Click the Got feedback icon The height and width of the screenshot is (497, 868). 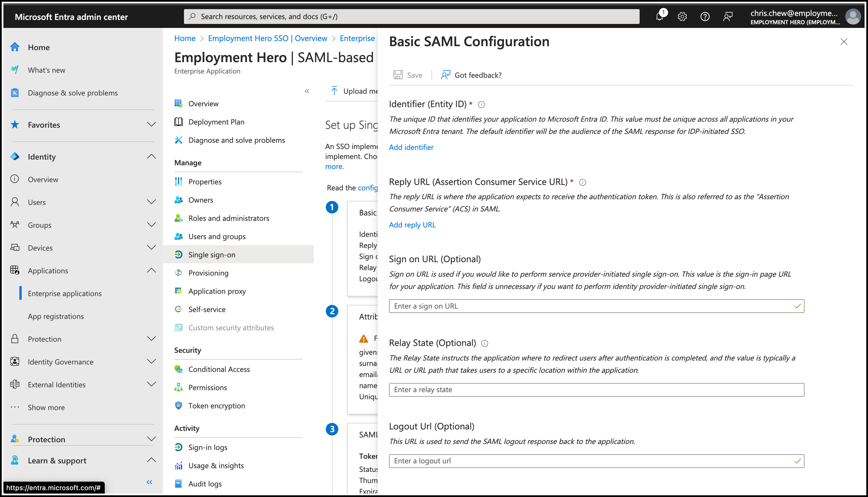445,75
